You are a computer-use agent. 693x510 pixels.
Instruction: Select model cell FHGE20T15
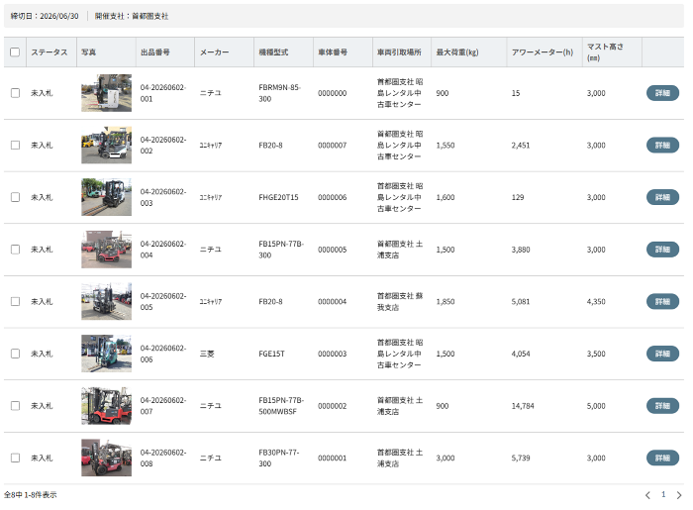click(278, 197)
